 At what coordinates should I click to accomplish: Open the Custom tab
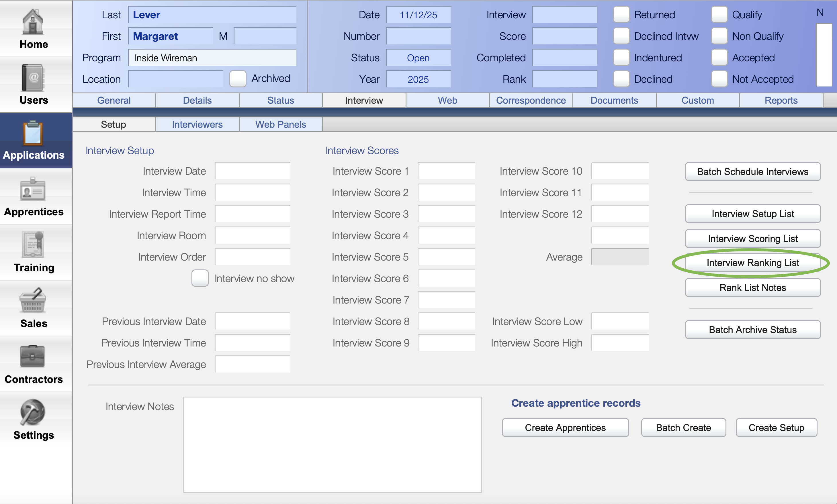coord(698,101)
